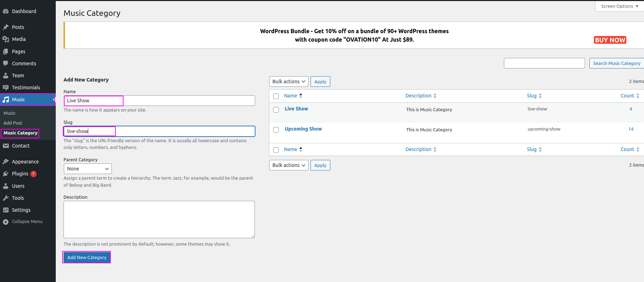Viewport: 644px width, 282px height.
Task: Sort by Count using top header arrows
Action: [638, 96]
